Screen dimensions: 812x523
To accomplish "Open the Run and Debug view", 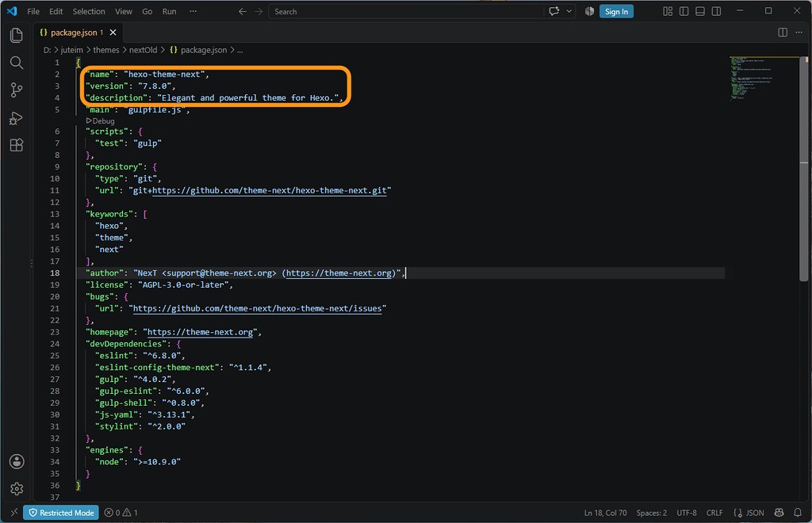I will point(17,118).
